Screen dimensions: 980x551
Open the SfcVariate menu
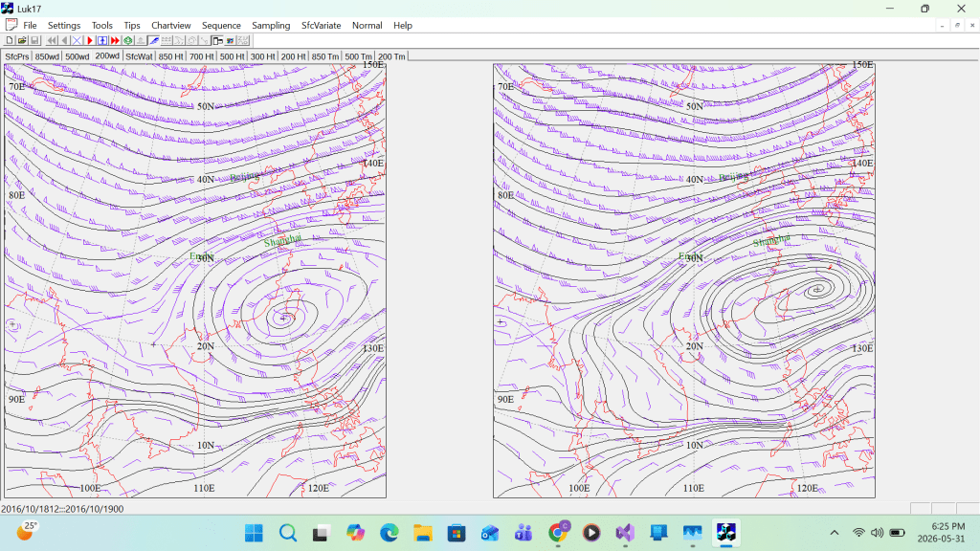(x=322, y=26)
